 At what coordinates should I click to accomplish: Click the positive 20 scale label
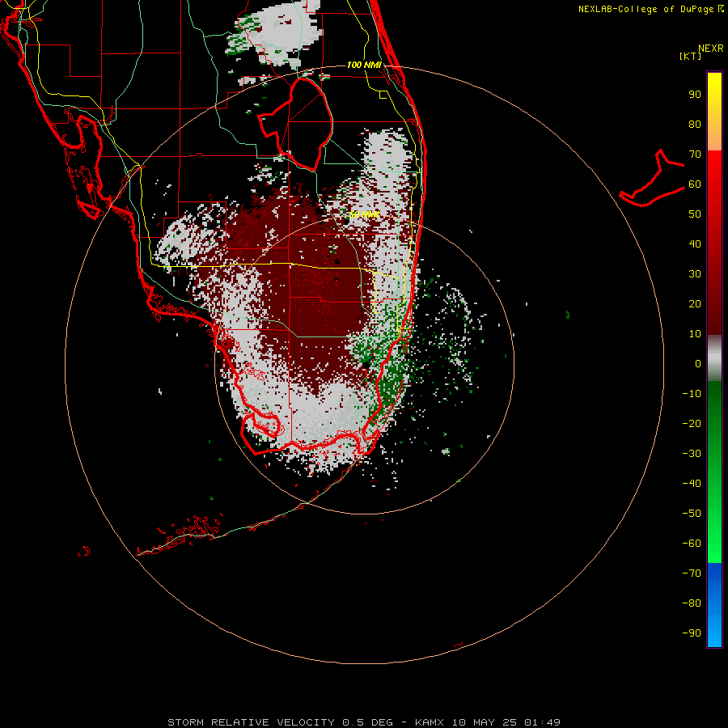pos(695,304)
